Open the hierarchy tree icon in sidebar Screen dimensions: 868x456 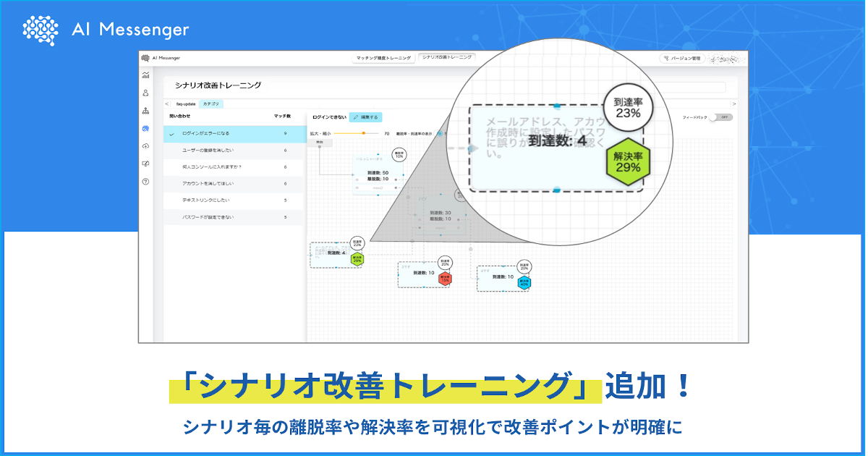coord(145,111)
